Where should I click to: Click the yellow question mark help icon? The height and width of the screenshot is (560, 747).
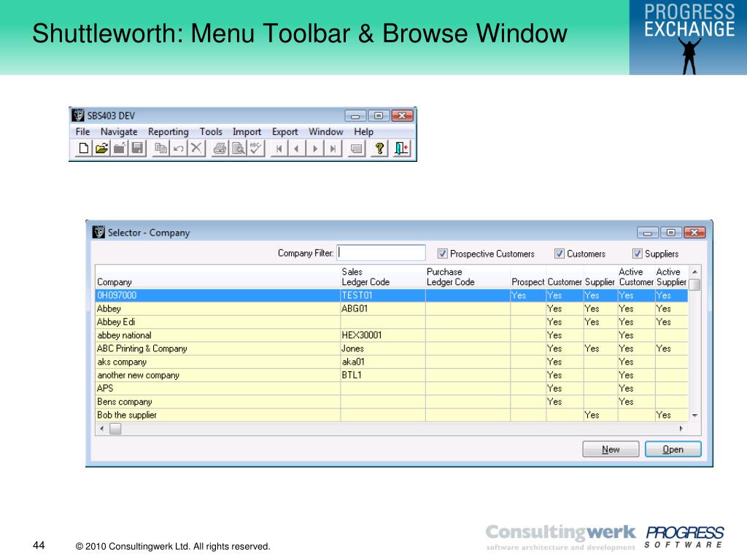tap(379, 149)
